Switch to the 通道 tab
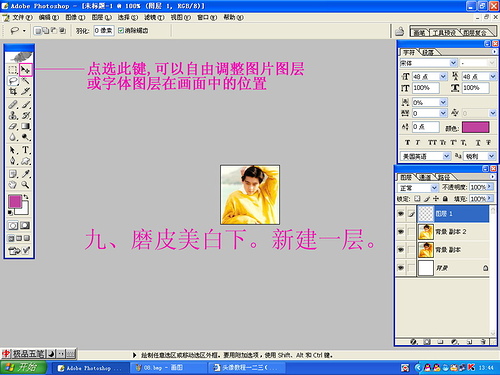Viewport: 500px width, 375px height. click(425, 177)
